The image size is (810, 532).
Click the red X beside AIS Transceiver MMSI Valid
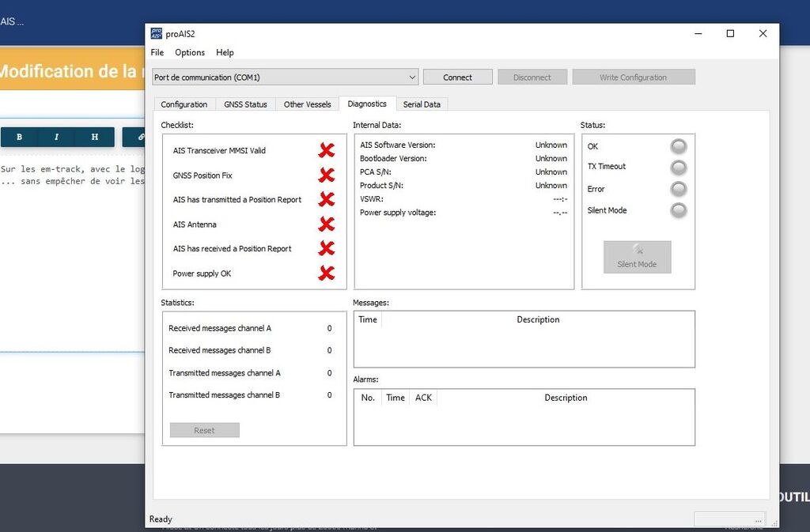pyautogui.click(x=326, y=150)
